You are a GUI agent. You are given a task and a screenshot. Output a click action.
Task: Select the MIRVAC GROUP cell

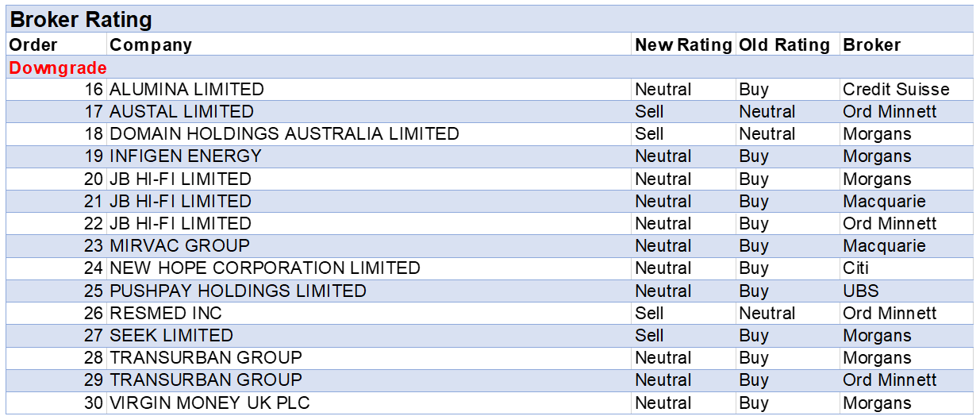pyautogui.click(x=179, y=246)
